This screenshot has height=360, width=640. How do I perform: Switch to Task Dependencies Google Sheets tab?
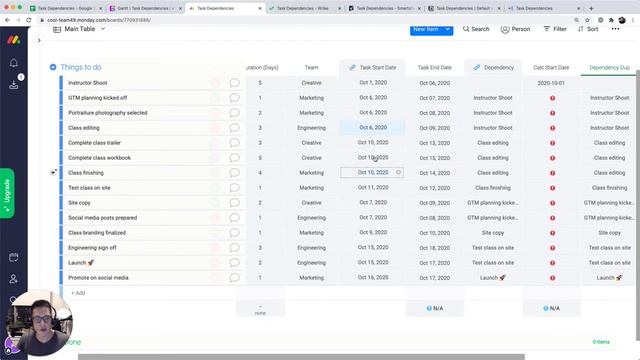[x=64, y=8]
